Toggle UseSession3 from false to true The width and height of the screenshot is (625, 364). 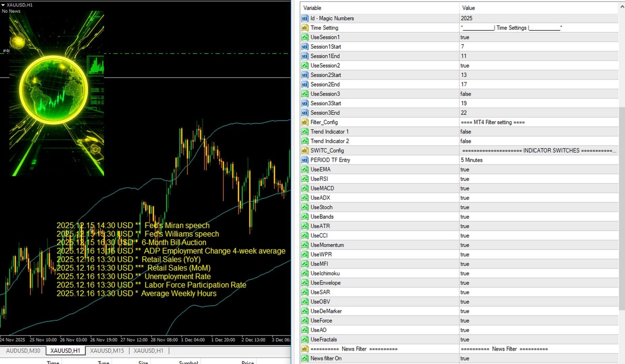click(x=466, y=94)
